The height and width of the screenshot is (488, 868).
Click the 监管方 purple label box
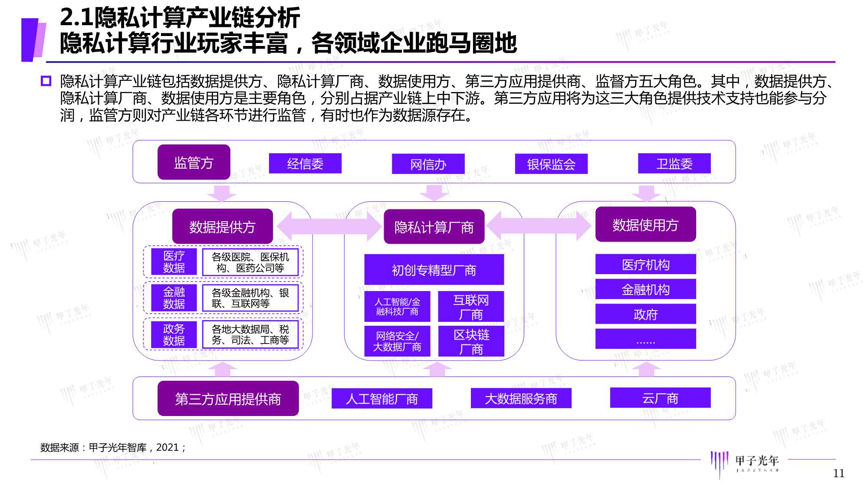(x=194, y=162)
